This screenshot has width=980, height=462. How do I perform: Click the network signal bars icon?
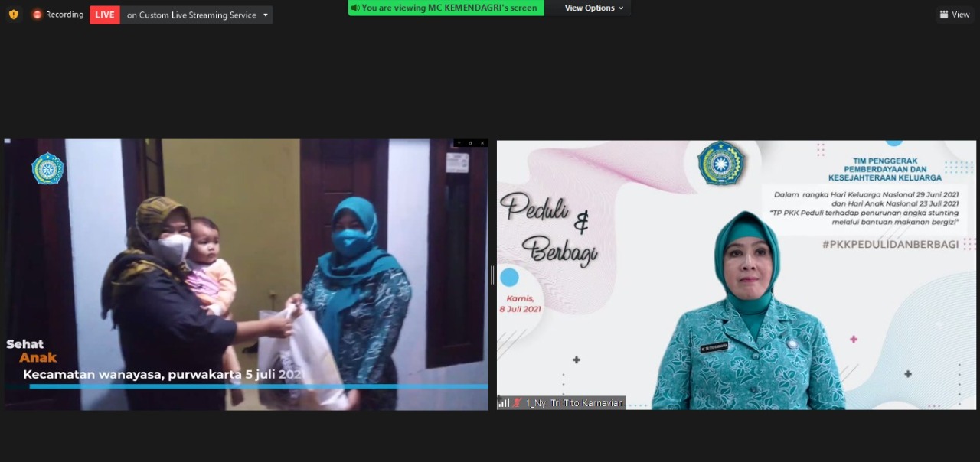(504, 402)
